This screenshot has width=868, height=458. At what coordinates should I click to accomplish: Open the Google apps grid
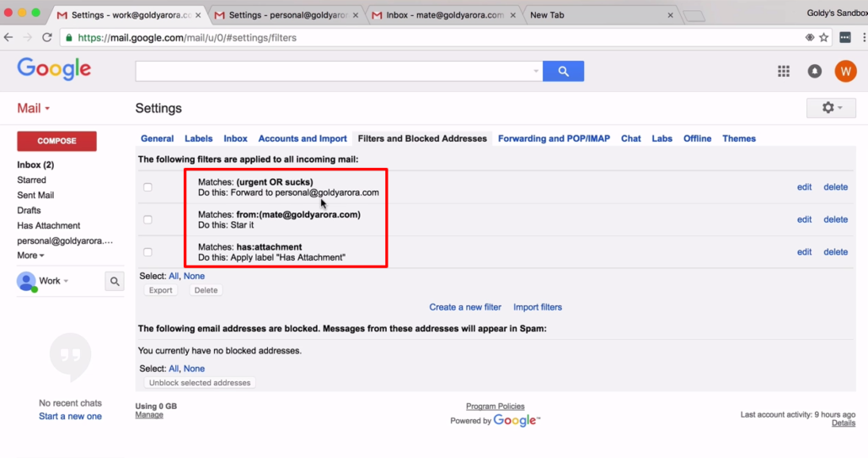point(783,71)
